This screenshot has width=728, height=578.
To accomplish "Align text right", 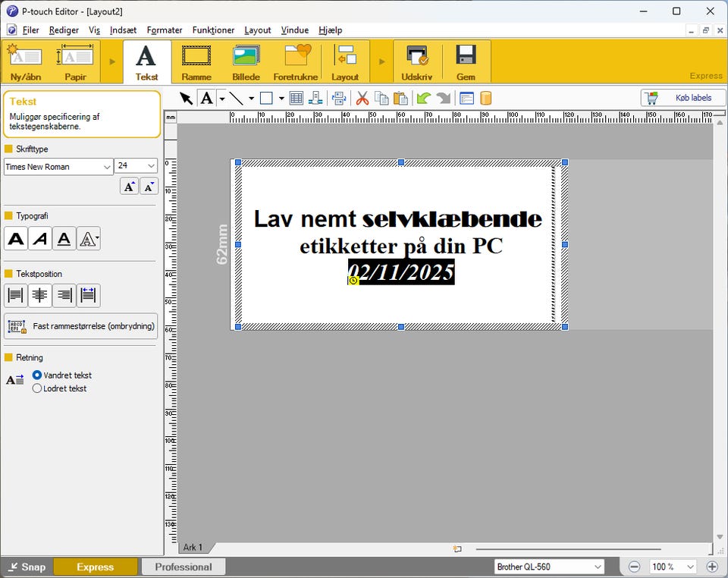I will coord(64,295).
